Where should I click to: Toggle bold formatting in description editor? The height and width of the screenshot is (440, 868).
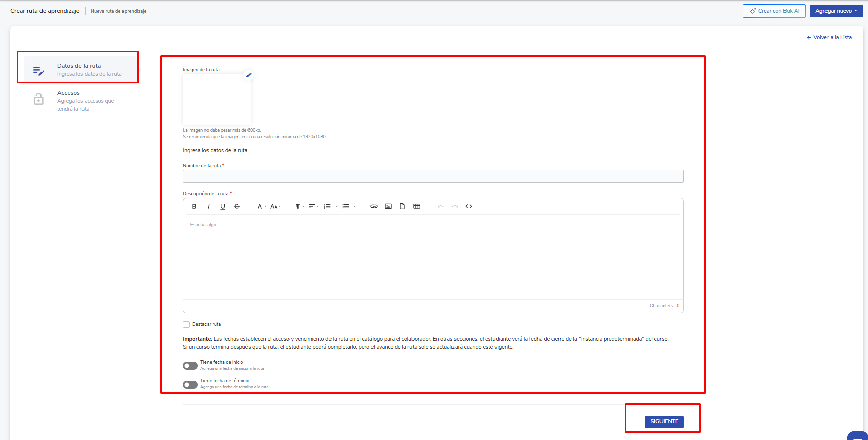tap(194, 206)
